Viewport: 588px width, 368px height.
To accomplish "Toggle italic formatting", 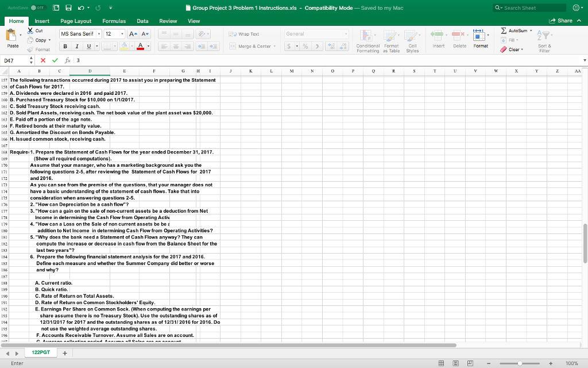I will pyautogui.click(x=77, y=46).
